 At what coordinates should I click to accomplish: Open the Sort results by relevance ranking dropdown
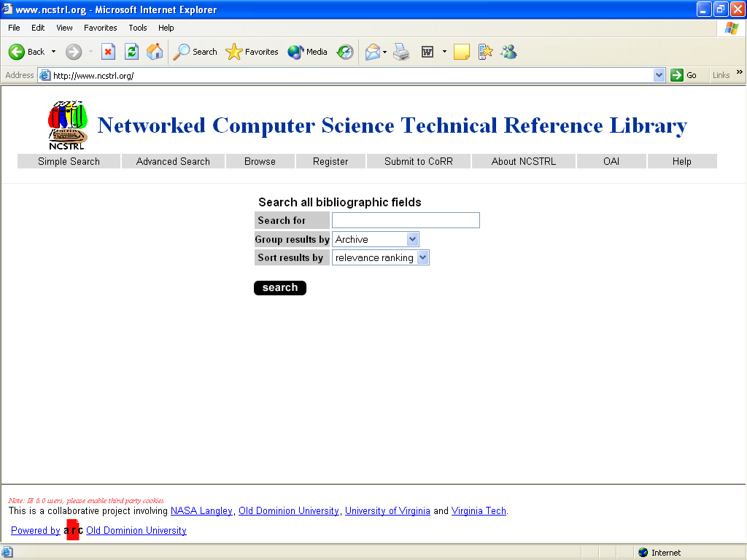tap(379, 257)
